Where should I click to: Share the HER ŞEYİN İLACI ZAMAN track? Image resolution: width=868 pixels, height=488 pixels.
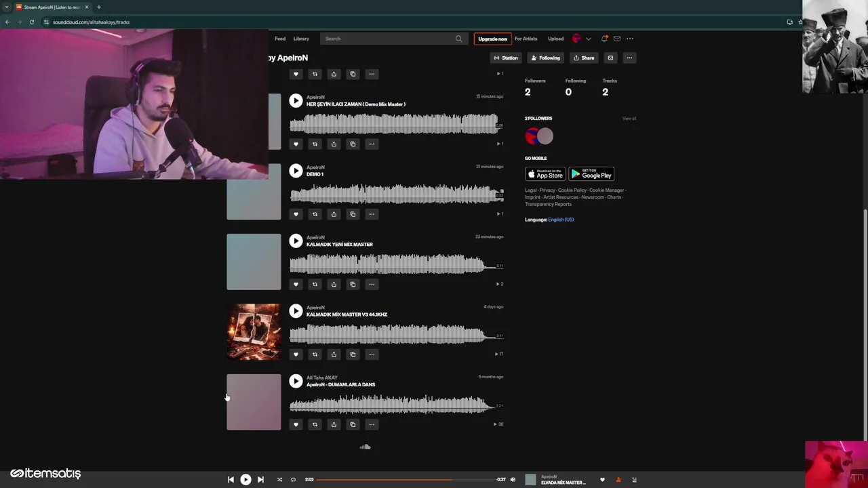pos(334,144)
